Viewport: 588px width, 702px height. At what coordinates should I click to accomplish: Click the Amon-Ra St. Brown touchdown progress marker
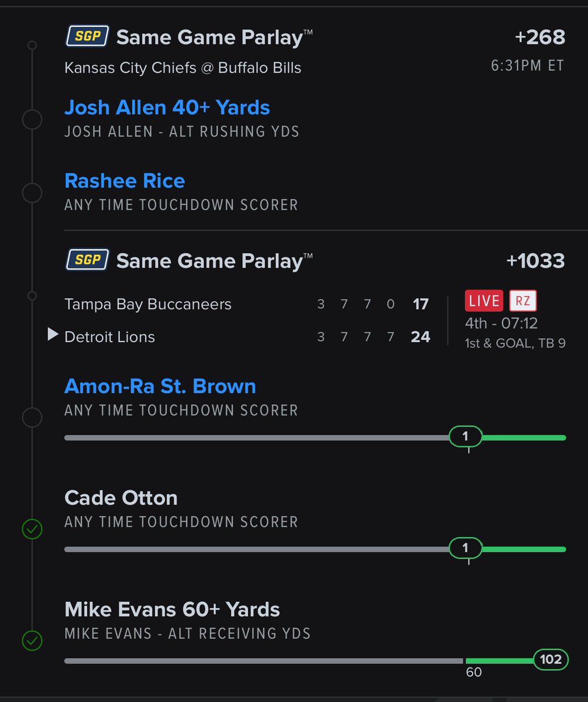coord(466,436)
